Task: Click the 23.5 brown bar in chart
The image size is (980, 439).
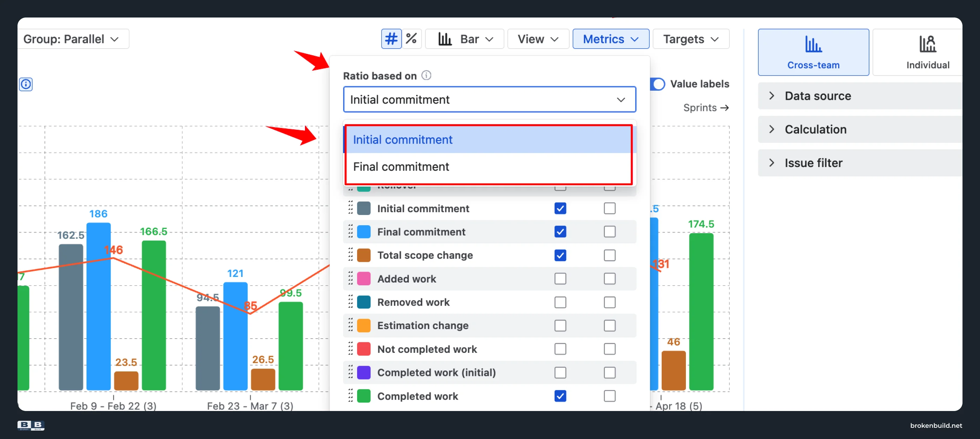Action: point(126,381)
